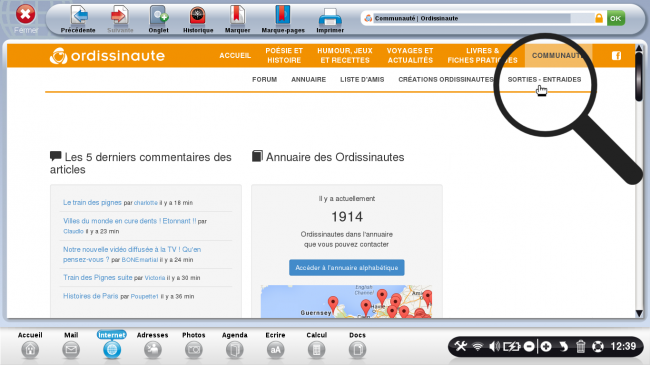Open HUMOUR, JEUX ET RECETTES menu
This screenshot has height=365, width=650.
[345, 56]
